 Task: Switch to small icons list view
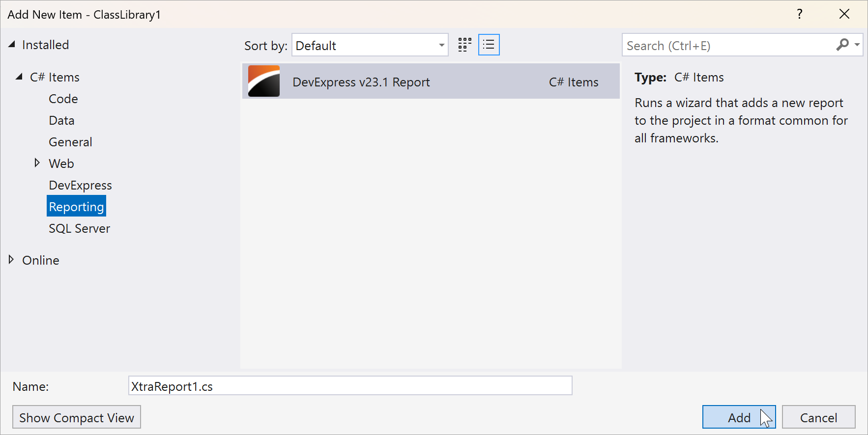tap(489, 45)
